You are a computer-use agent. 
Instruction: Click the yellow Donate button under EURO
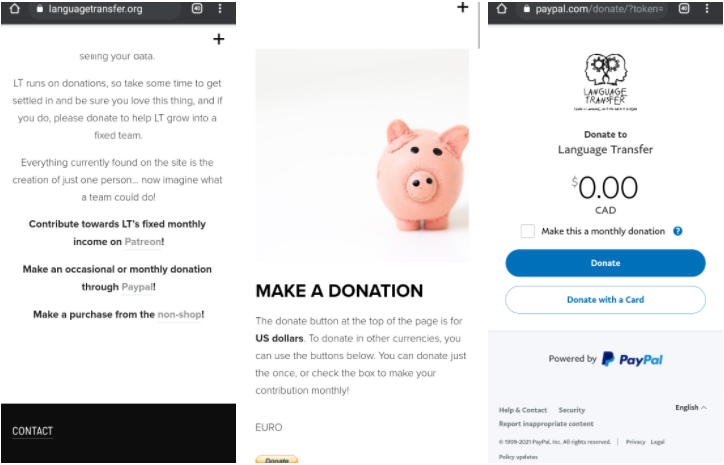[277, 460]
